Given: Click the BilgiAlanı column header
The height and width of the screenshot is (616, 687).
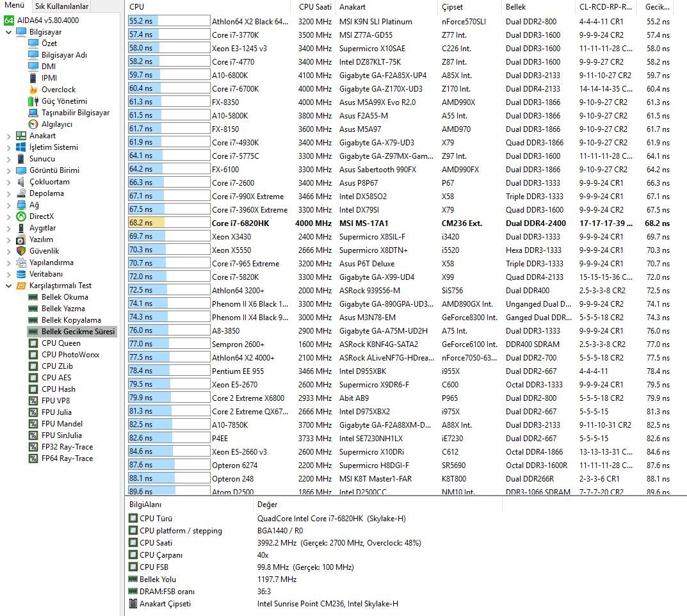Looking at the screenshot, I should pyautogui.click(x=190, y=505).
